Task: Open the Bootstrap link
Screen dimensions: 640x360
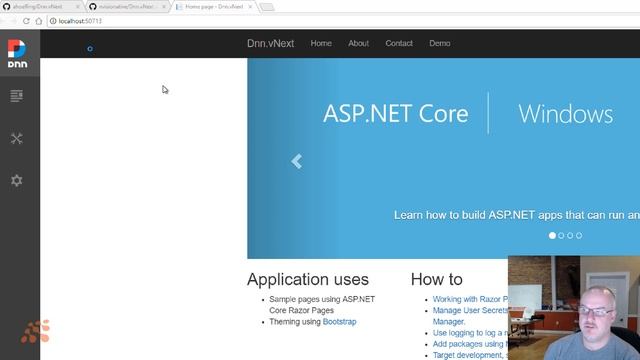Action: [339, 322]
